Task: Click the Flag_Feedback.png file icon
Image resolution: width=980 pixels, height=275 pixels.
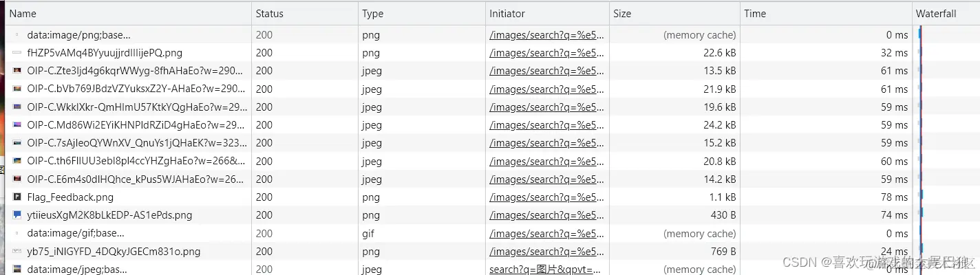Action: [17, 197]
